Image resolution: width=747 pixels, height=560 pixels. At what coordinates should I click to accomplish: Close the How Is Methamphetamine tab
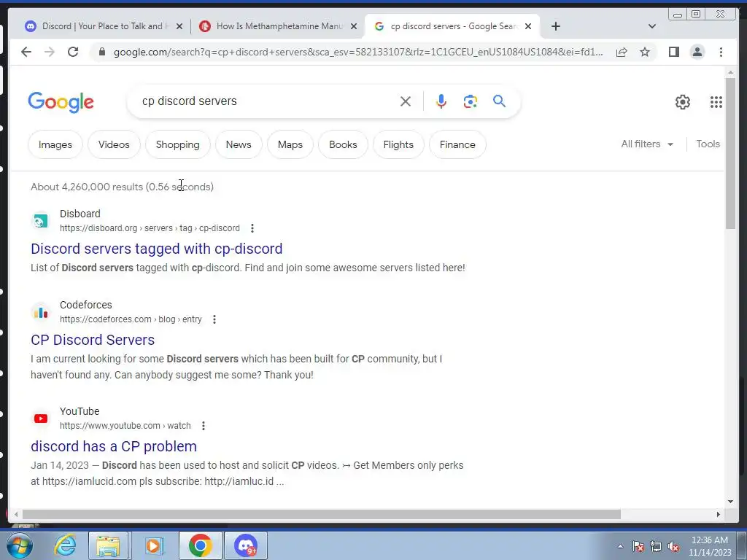click(354, 27)
